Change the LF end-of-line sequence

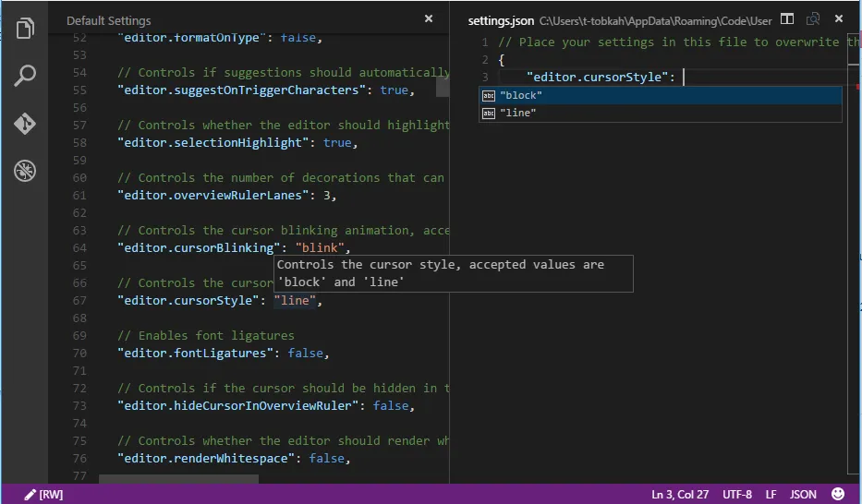[x=771, y=494]
